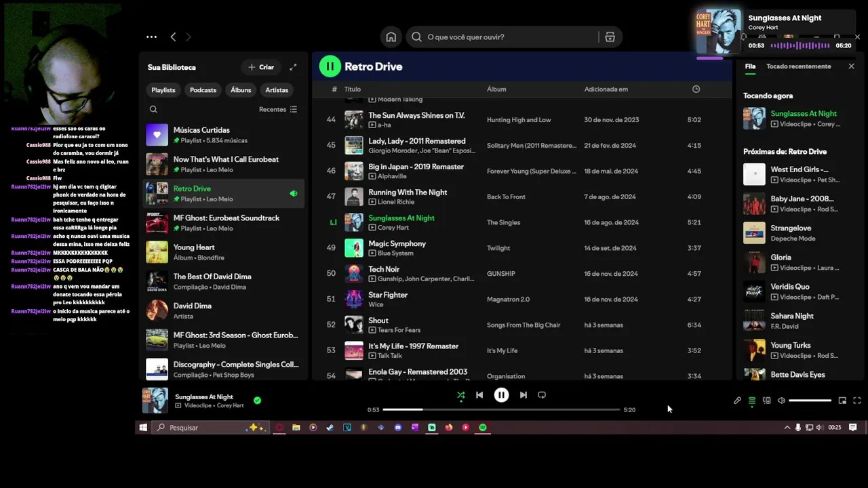Go to Spotify Home
The width and height of the screenshot is (868, 488).
coord(391,37)
